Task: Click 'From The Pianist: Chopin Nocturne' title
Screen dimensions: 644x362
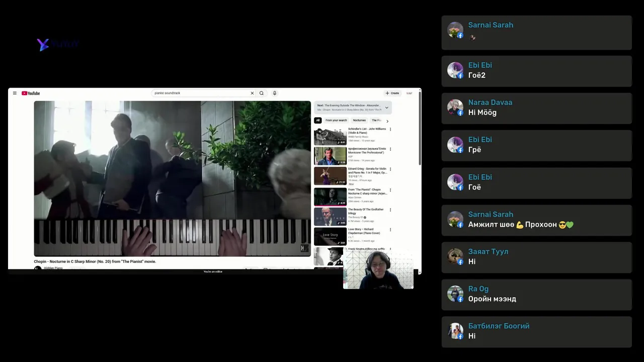Action: coord(367,192)
